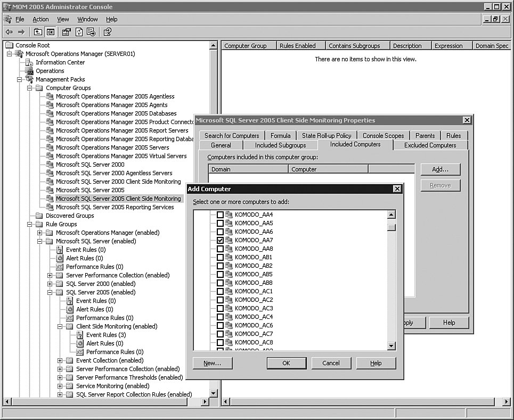Switch to the Excluded Computers tab
Screen dimensions: 514x420
pos(430,145)
